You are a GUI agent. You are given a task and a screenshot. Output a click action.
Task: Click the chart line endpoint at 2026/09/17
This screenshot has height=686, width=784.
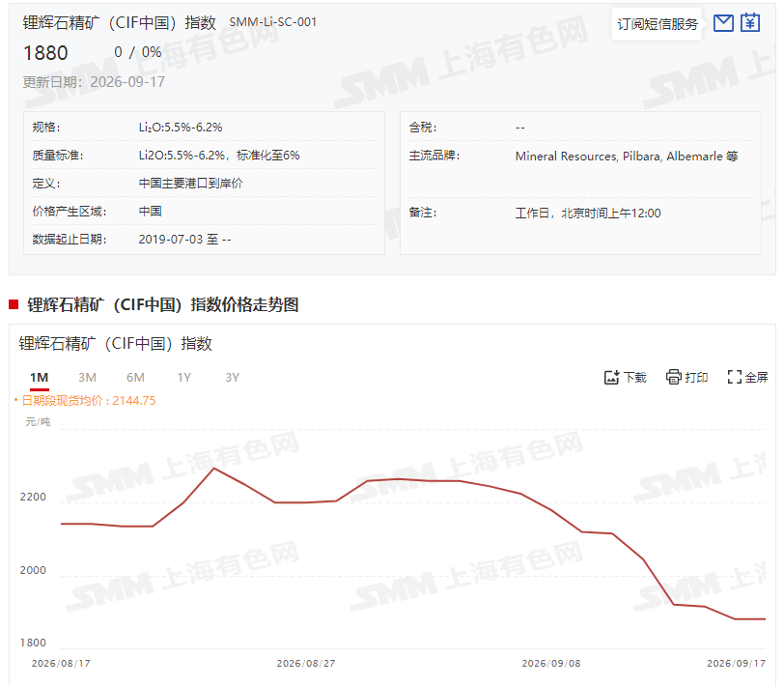(x=765, y=619)
